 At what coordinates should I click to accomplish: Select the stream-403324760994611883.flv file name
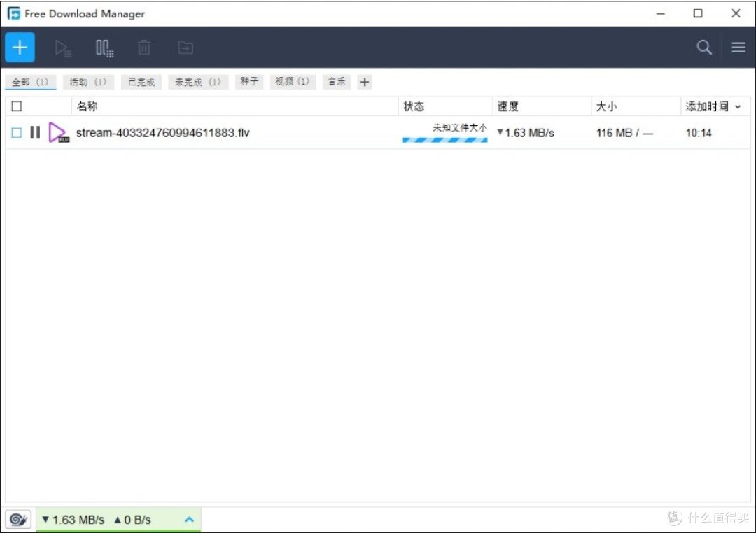163,132
